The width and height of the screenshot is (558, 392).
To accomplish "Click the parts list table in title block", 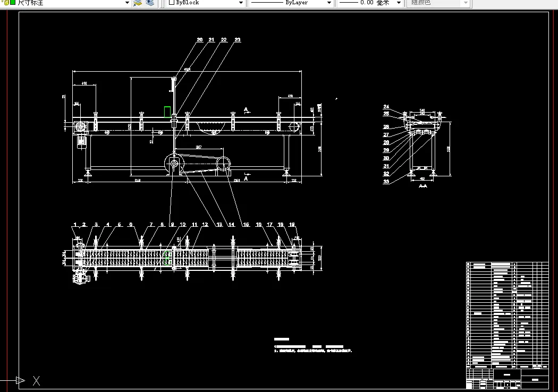I will (508, 316).
